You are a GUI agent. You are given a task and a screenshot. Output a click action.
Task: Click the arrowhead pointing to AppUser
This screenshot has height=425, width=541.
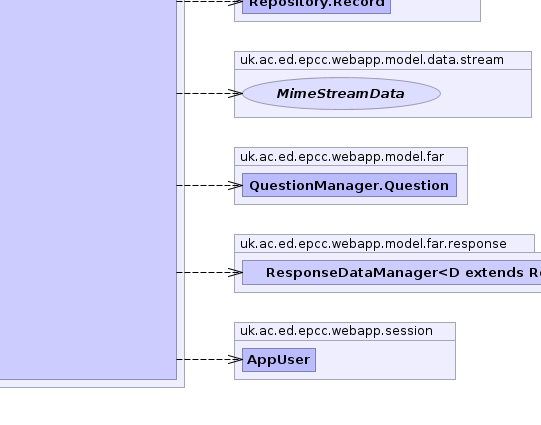(236, 359)
